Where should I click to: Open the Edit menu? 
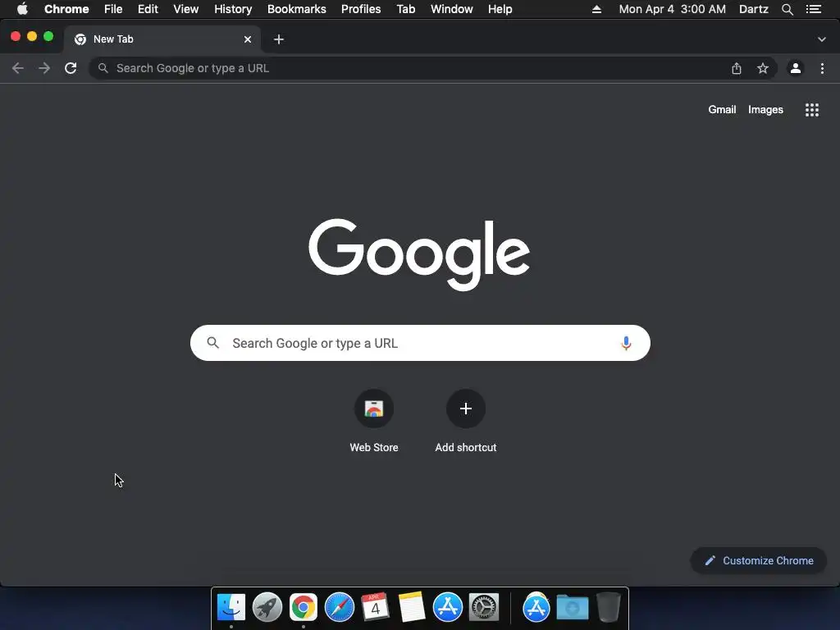[x=148, y=9]
